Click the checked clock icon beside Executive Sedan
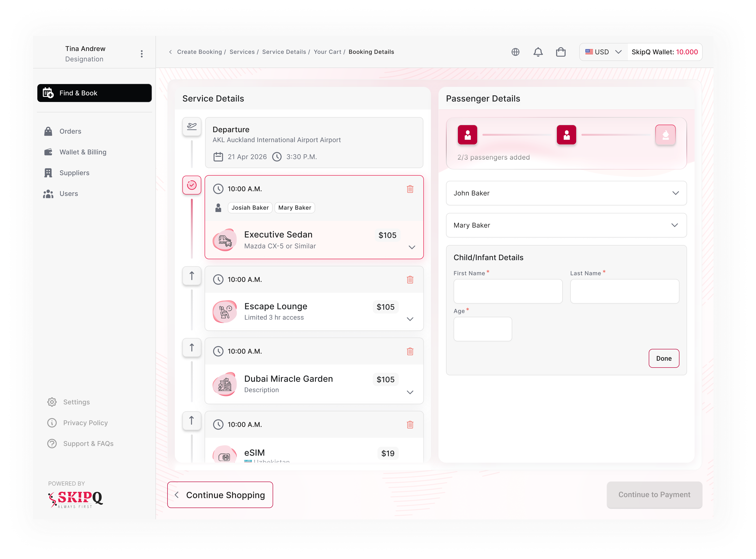756x559 pixels. pos(192,185)
